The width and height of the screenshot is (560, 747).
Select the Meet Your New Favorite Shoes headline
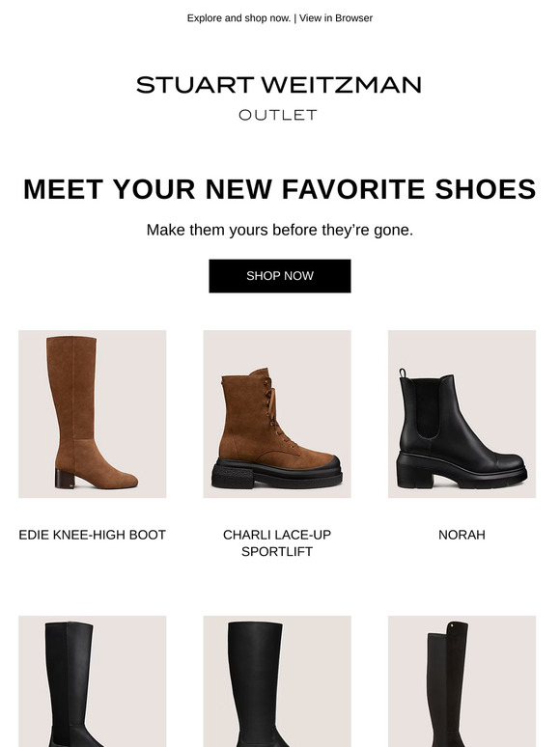click(x=280, y=189)
